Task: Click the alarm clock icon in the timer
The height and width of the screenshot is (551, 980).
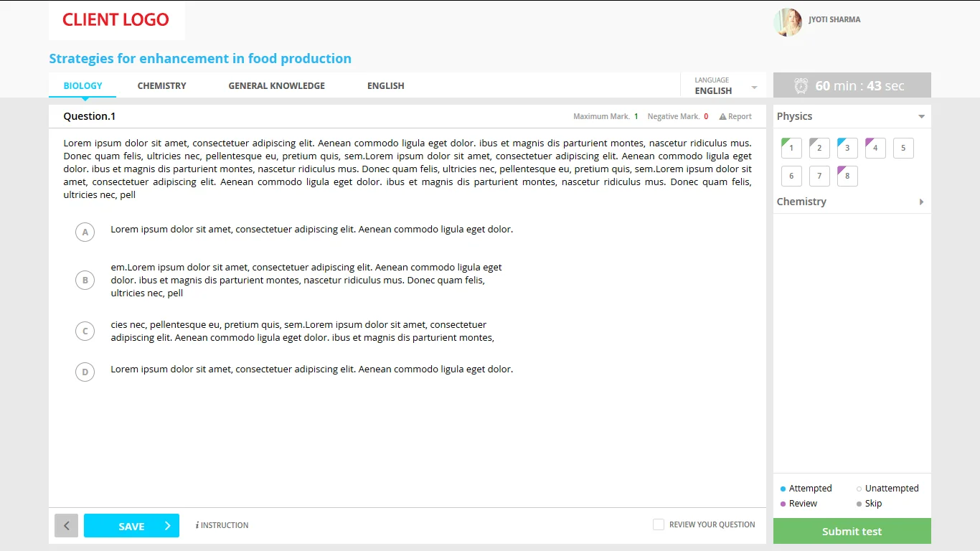Action: 800,85
